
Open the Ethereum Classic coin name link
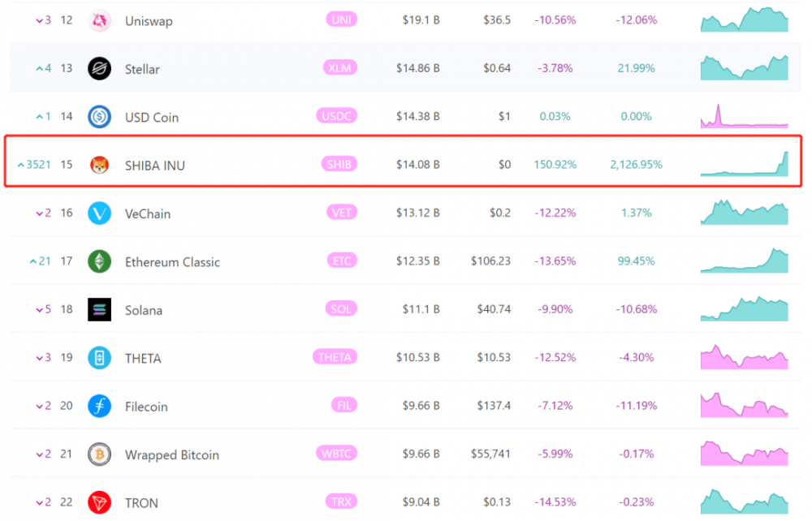pyautogui.click(x=172, y=262)
